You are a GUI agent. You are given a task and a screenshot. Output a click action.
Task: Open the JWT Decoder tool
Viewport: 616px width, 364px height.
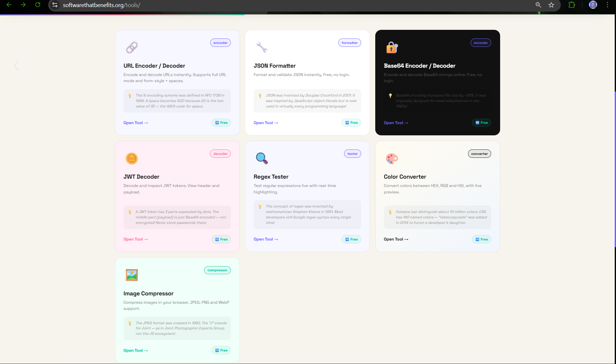[x=135, y=239]
